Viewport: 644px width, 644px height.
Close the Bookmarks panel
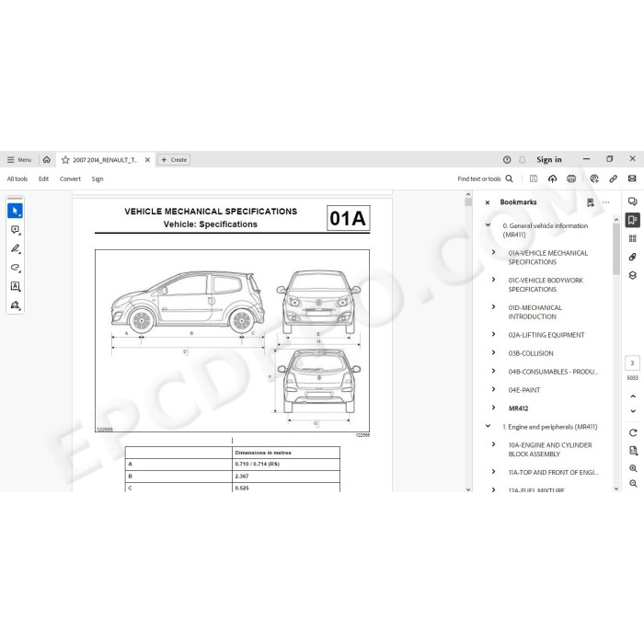488,202
